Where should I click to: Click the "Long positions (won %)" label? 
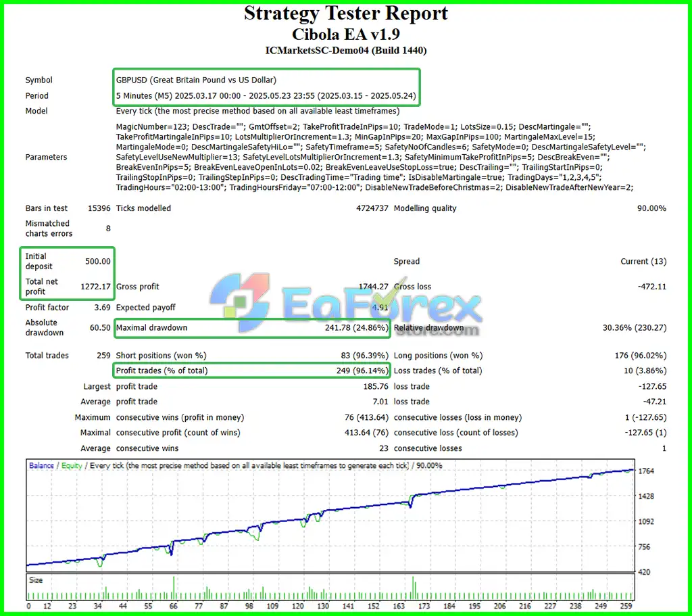[438, 356]
